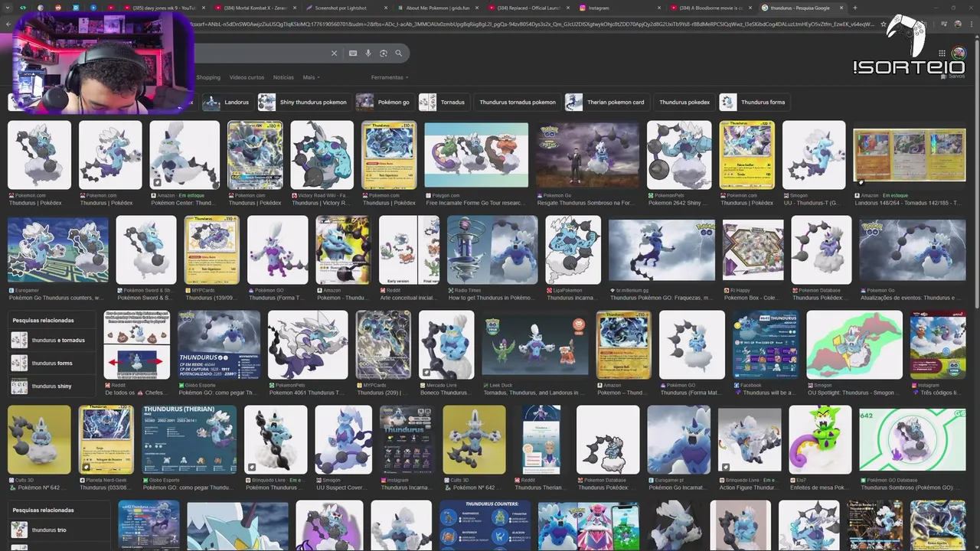
Task: Select the 'Therian pokemon card' chip
Action: [606, 102]
